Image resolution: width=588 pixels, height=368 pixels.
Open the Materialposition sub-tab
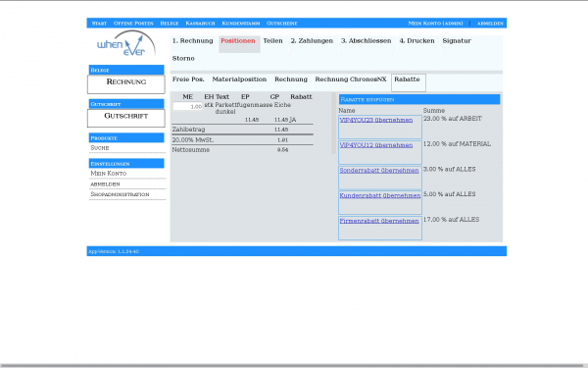click(x=239, y=79)
